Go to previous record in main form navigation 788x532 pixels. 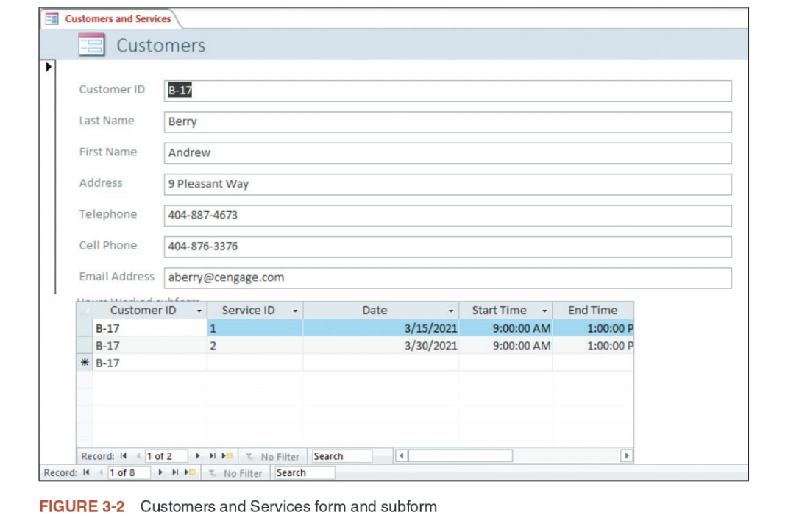pyautogui.click(x=101, y=472)
